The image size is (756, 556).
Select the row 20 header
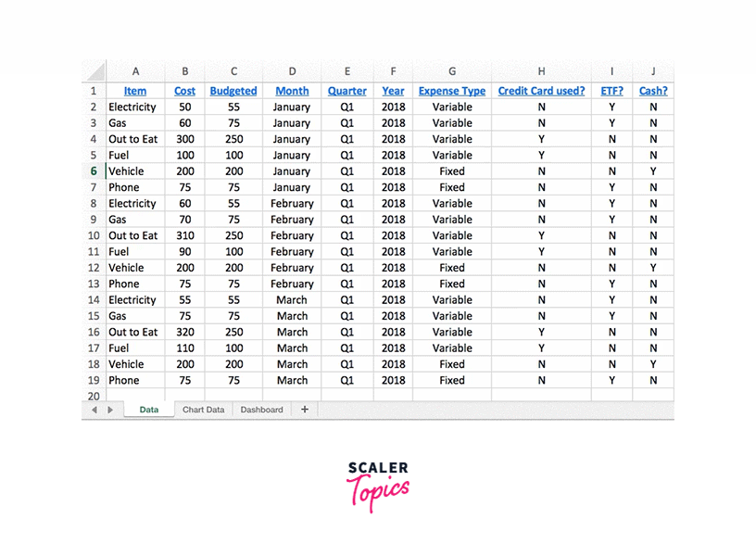click(x=93, y=396)
